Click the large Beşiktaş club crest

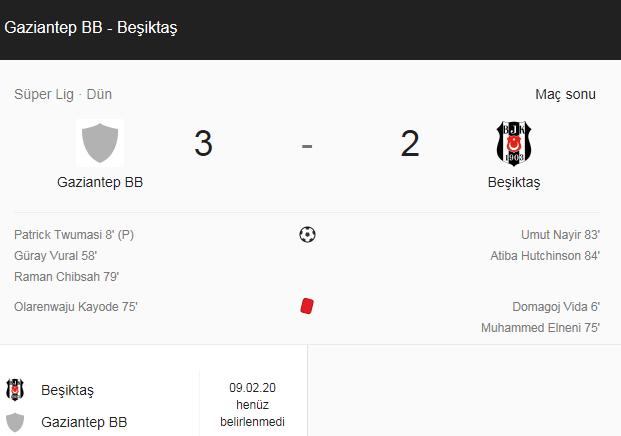pos(514,143)
